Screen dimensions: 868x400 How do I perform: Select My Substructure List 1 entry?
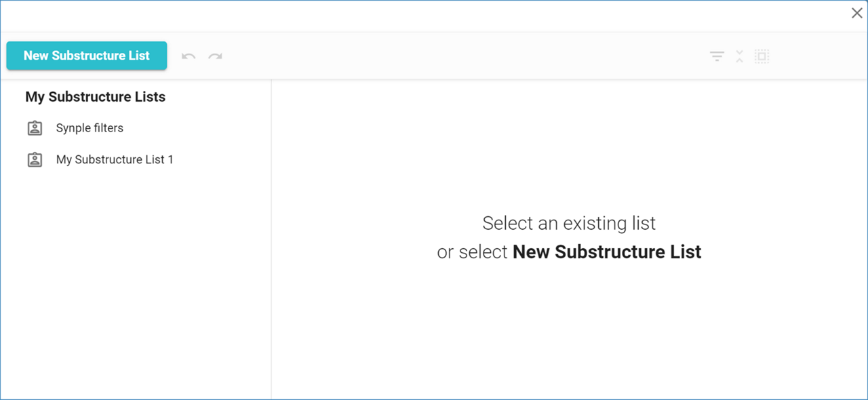[115, 160]
